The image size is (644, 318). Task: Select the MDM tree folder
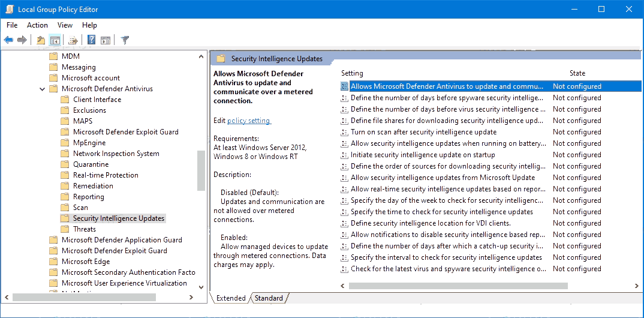click(x=71, y=56)
